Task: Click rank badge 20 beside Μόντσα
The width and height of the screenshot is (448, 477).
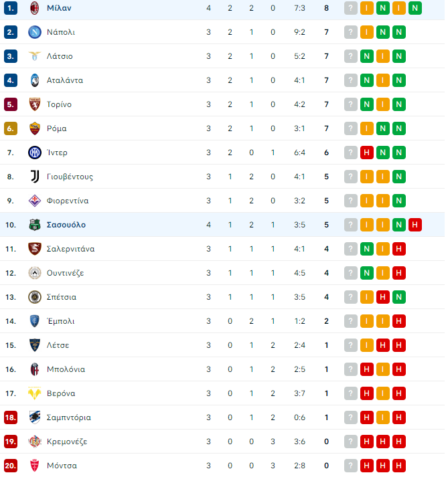Action: [11, 466]
